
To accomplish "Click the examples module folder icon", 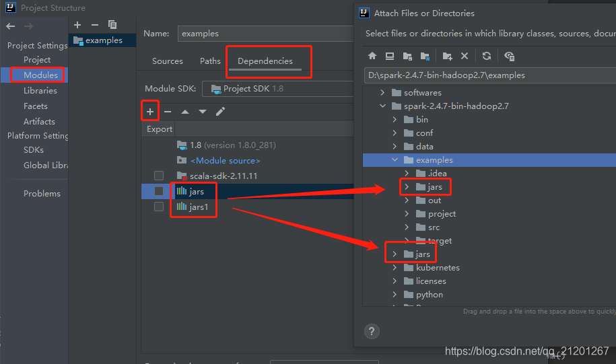I will 78,40.
